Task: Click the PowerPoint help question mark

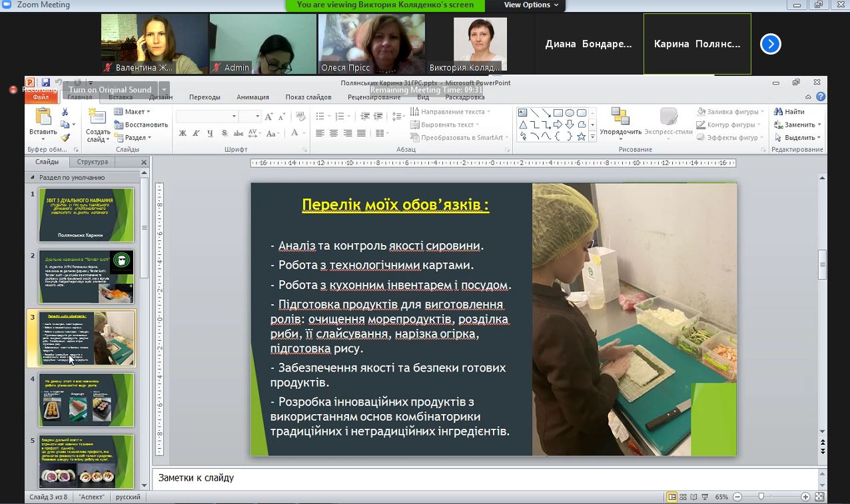Action: click(821, 97)
